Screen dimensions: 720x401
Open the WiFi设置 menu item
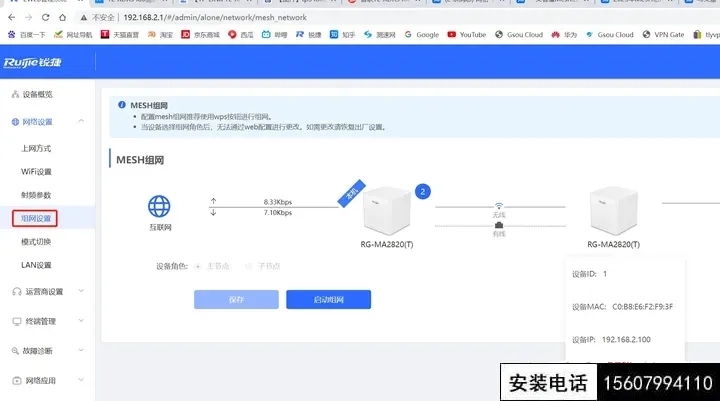click(x=36, y=172)
